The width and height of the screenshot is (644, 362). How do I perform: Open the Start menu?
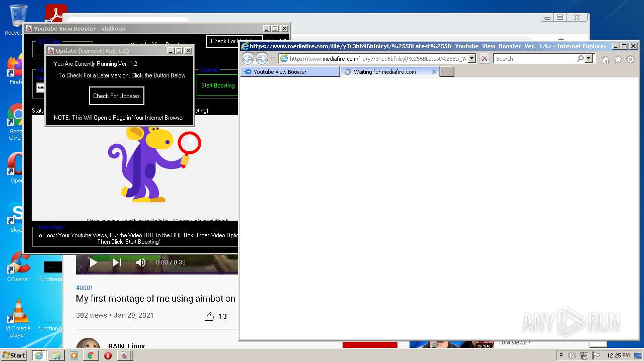pyautogui.click(x=14, y=355)
